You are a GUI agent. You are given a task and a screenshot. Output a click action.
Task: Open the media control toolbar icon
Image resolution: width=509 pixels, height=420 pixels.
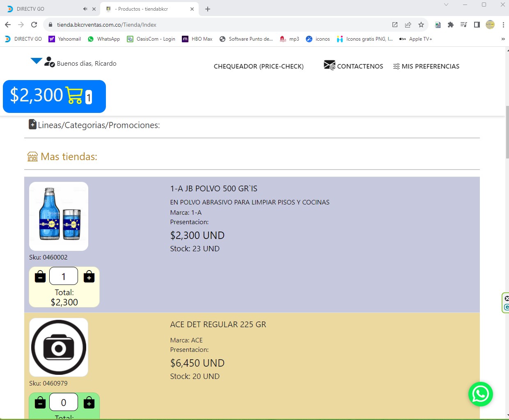(x=464, y=25)
